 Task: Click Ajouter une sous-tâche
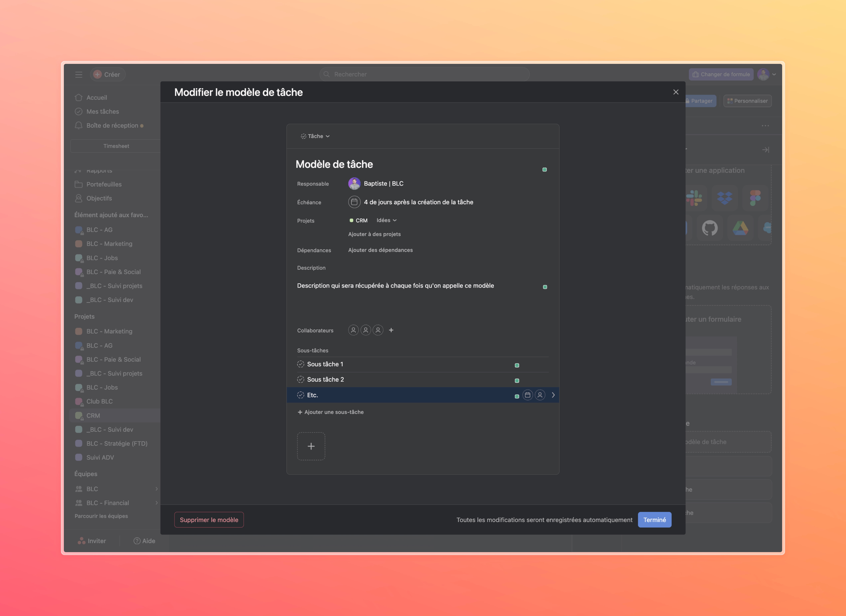[331, 412]
